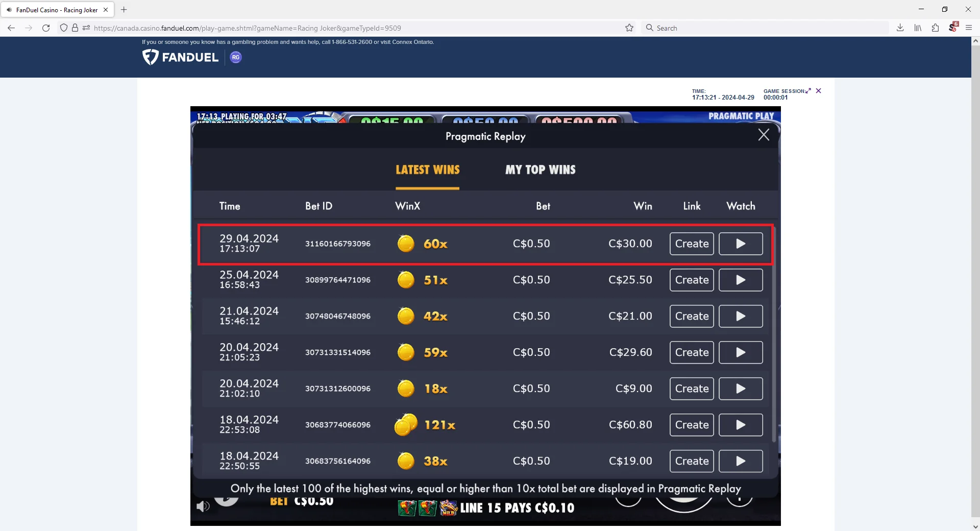
Task: Open the FanDuel logo home link
Action: point(180,57)
